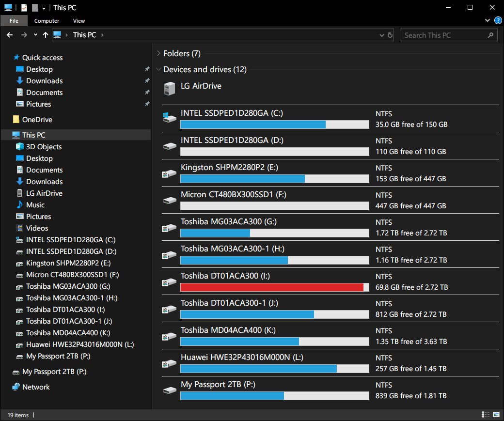Expand the Folders (7) group
The width and height of the screenshot is (504, 421).
coord(158,53)
